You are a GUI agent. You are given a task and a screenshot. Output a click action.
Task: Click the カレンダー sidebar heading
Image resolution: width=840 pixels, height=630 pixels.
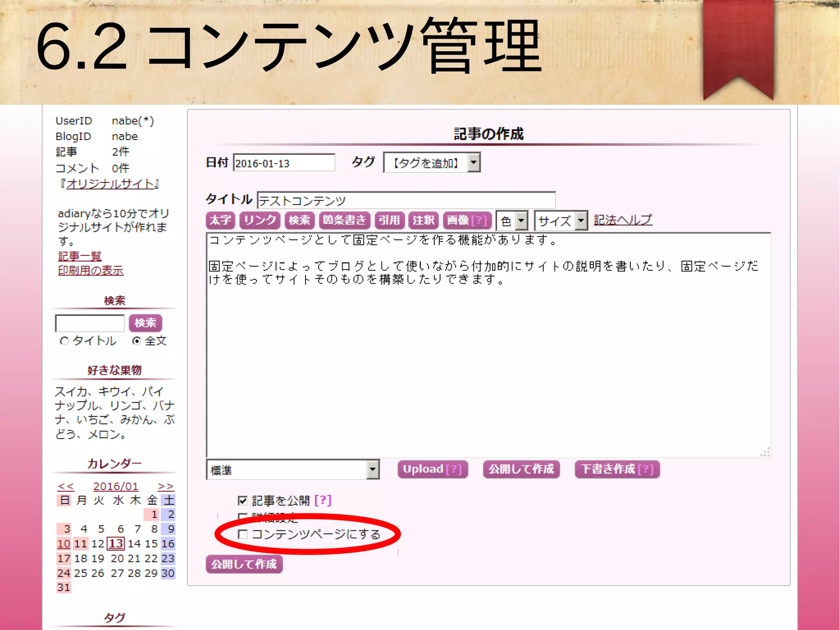tap(114, 464)
